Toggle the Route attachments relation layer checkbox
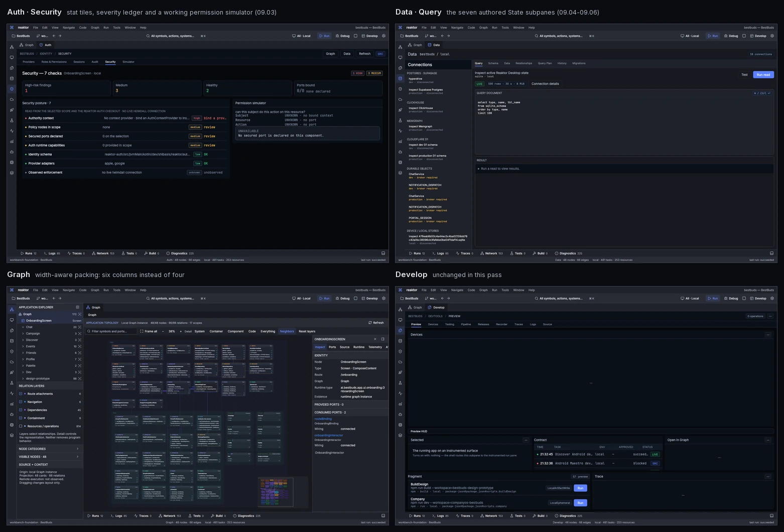 (x=21, y=394)
